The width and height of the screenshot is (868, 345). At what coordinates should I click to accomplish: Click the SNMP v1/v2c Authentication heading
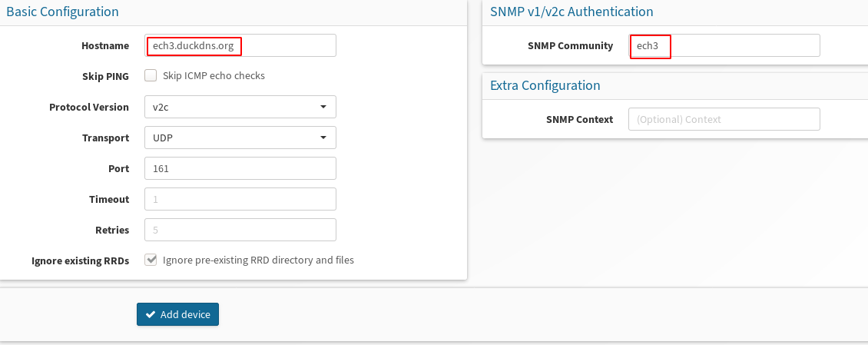[x=571, y=11]
